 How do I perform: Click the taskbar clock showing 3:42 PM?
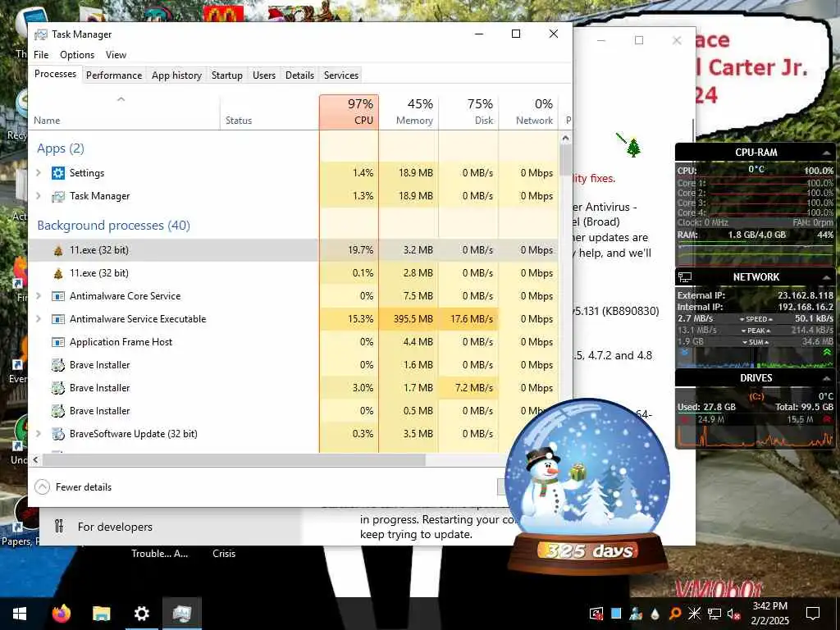point(769,614)
